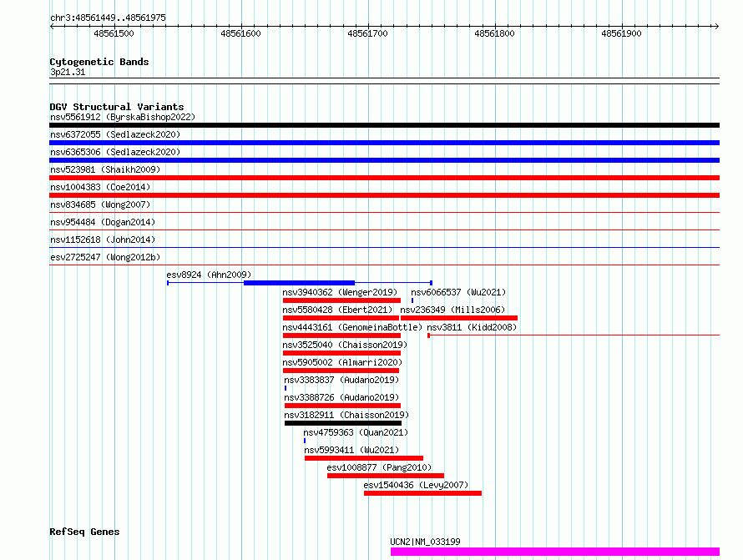Select nsv4443161 (GenomeinaBottle) label
Image resolution: width=743 pixels, height=560 pixels.
[x=352, y=327]
